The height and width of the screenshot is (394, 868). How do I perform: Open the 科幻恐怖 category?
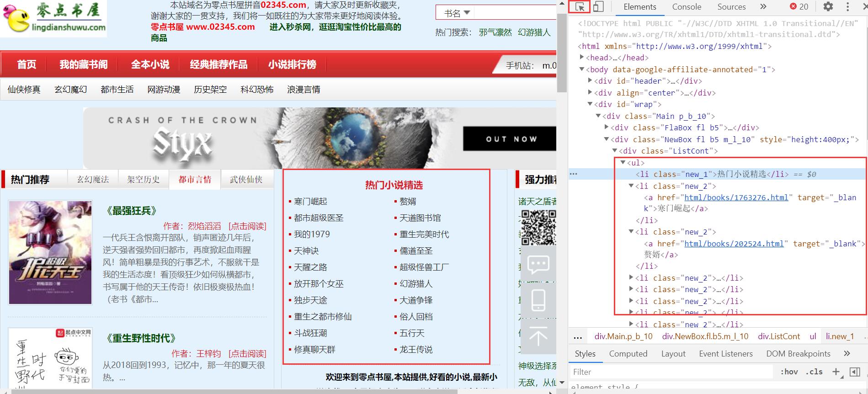tap(257, 89)
